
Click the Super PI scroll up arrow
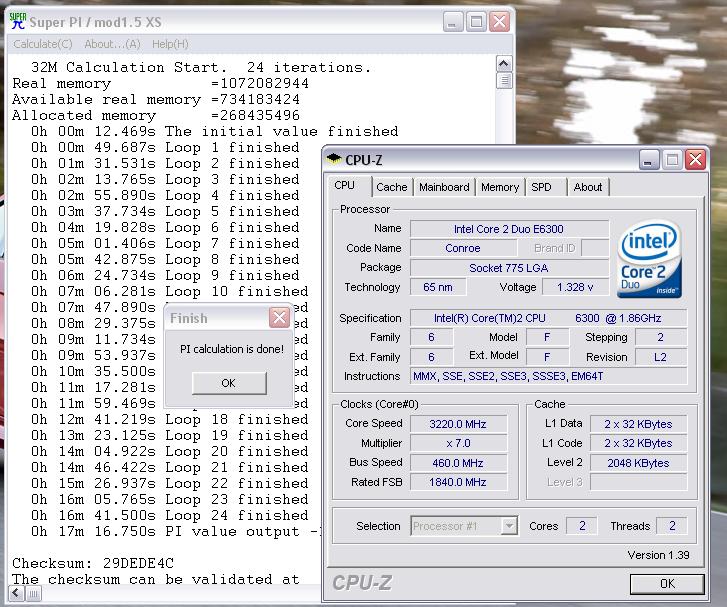[x=504, y=64]
